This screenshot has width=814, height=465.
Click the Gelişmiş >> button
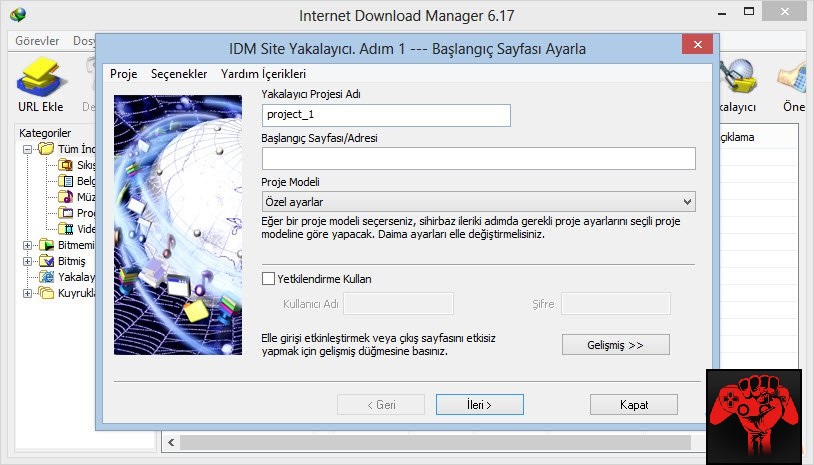pyautogui.click(x=616, y=345)
